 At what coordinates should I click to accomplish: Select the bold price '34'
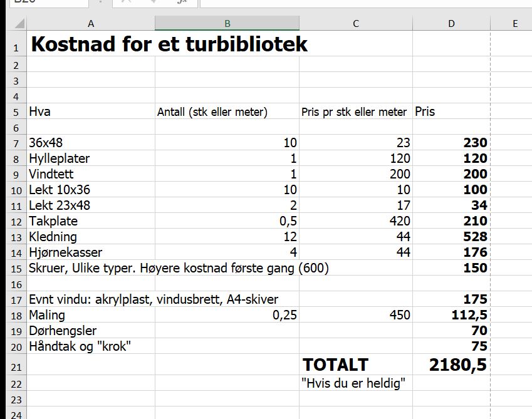click(451, 205)
